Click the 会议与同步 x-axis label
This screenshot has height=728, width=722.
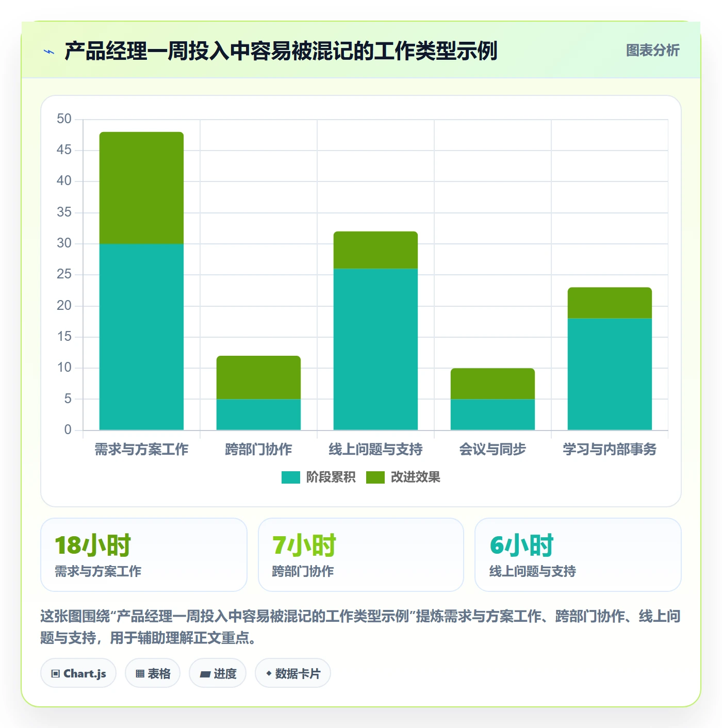pyautogui.click(x=493, y=450)
